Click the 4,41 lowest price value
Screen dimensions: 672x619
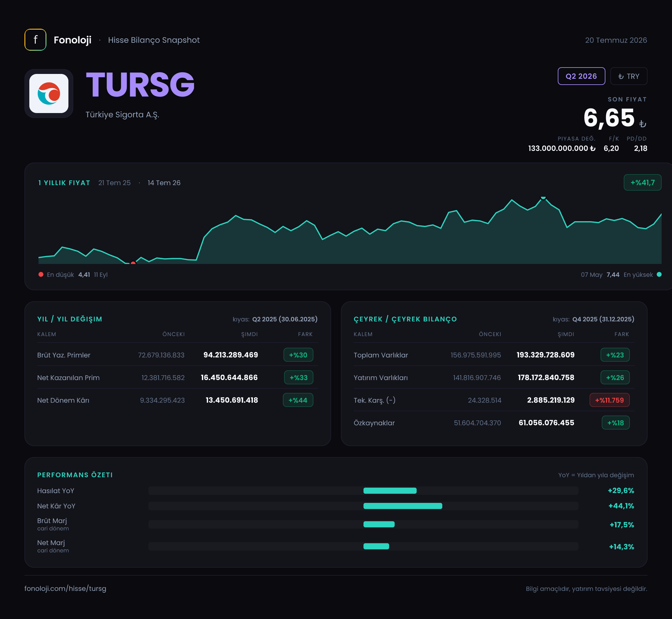click(84, 275)
